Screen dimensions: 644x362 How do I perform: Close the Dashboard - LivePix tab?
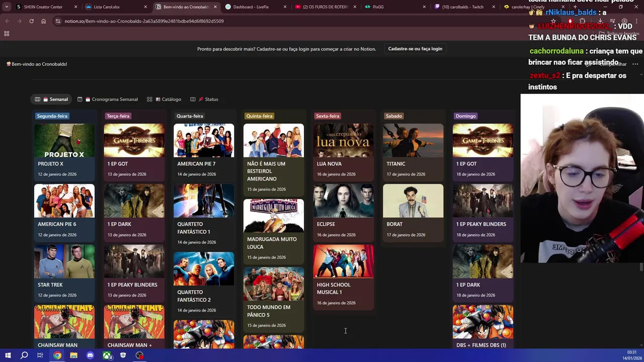285,7
